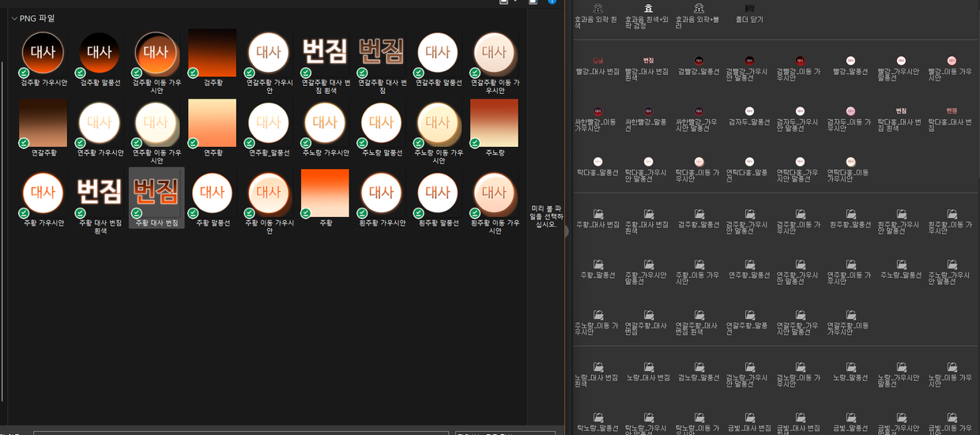Viewport: 980px width, 435px height.
Task: Collapse the PNG 파일 group chevron
Action: point(14,18)
